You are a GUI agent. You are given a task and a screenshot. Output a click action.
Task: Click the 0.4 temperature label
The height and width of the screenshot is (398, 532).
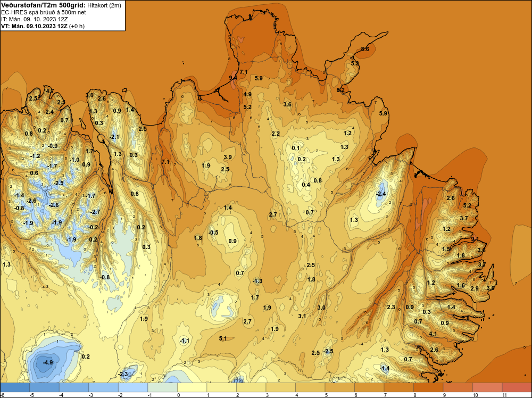point(306,185)
